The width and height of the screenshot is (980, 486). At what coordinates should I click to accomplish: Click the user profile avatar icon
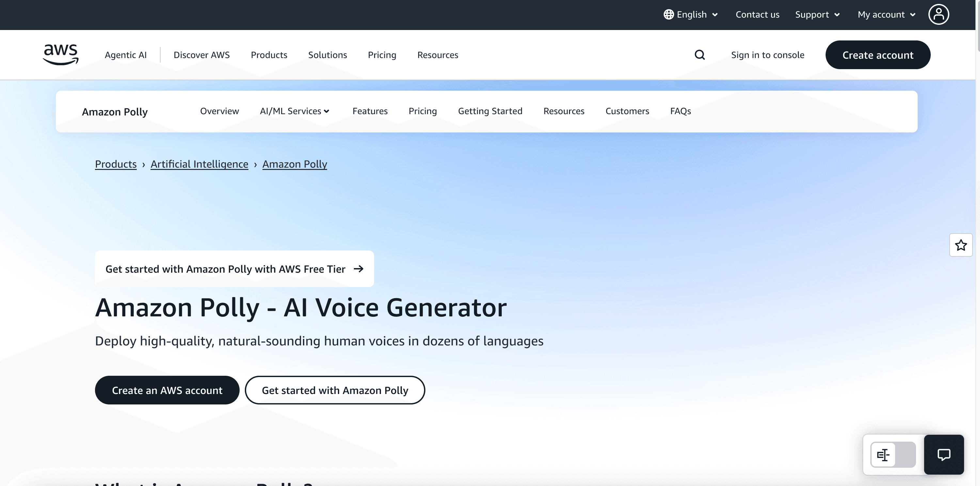pyautogui.click(x=939, y=14)
